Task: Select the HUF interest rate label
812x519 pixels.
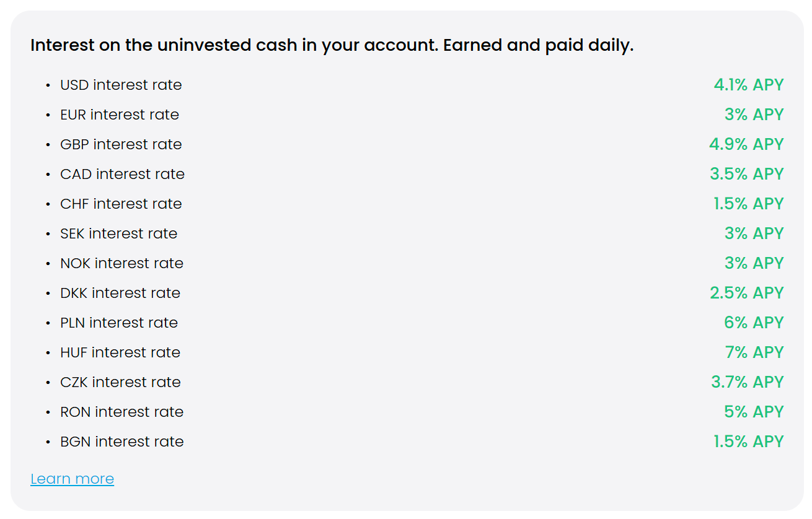Action: [120, 352]
